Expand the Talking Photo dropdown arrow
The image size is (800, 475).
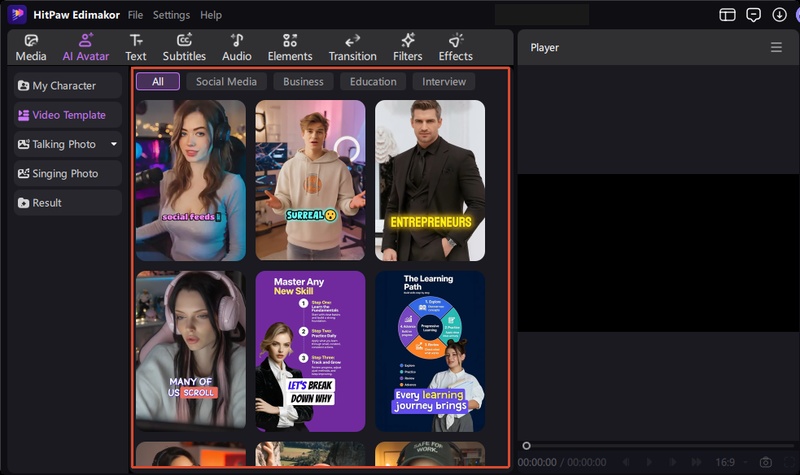114,144
